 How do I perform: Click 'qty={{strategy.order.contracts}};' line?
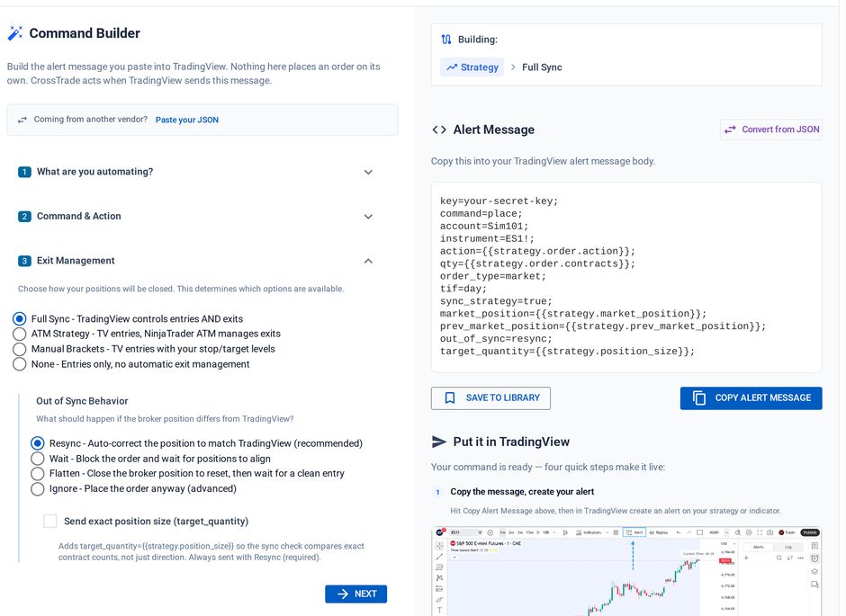pos(537,263)
